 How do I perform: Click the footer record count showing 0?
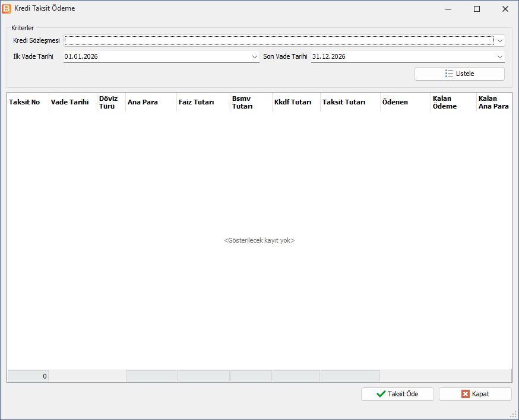[28, 376]
